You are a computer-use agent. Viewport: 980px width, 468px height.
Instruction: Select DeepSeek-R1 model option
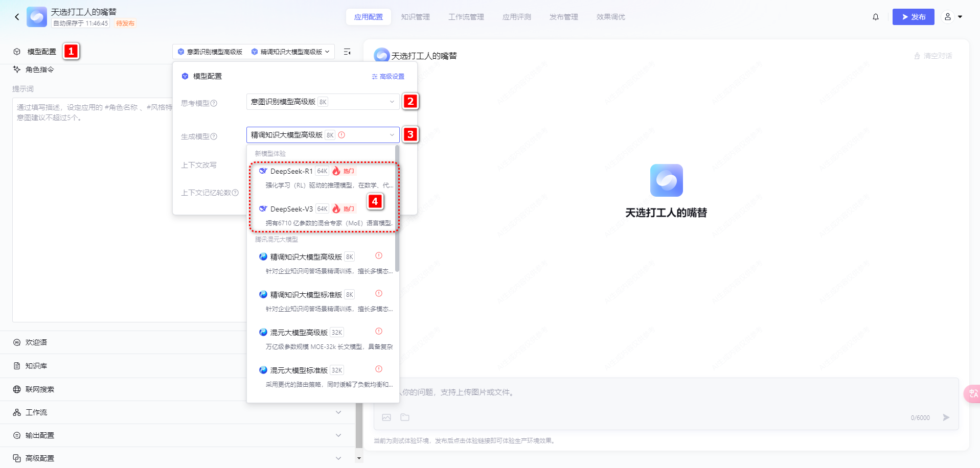coord(324,178)
